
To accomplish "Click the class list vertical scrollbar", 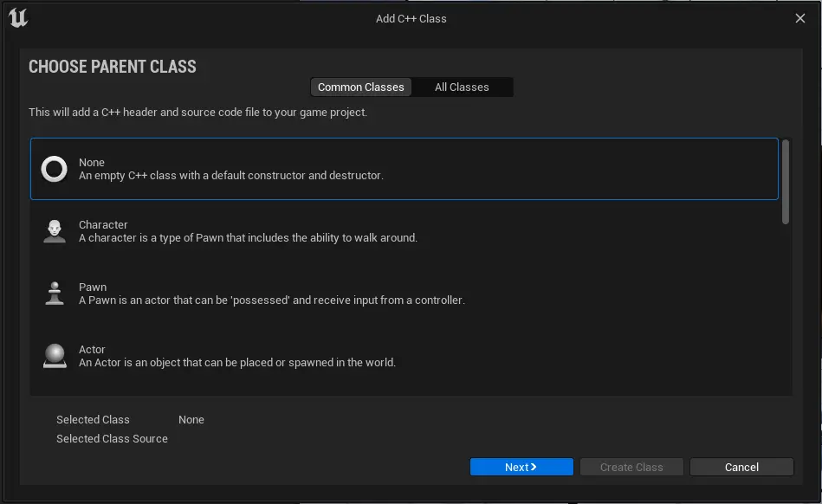I will click(786, 182).
